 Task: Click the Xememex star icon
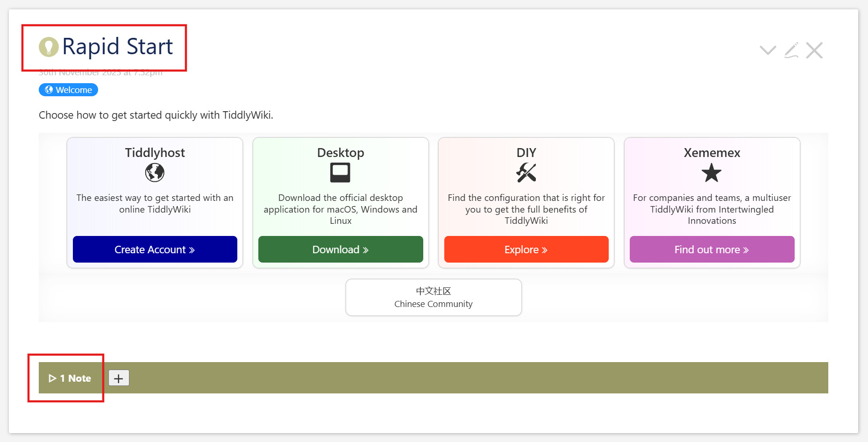tap(711, 173)
